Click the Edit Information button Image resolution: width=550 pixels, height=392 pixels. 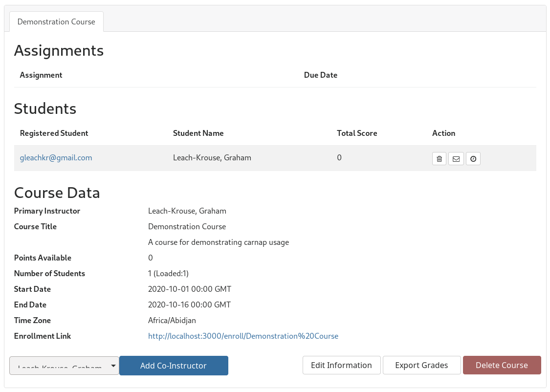341,365
